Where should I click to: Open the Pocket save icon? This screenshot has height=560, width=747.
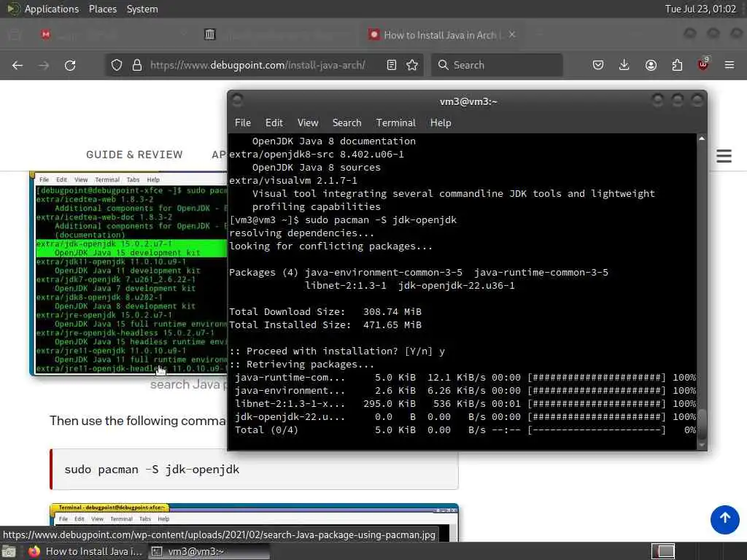click(598, 65)
